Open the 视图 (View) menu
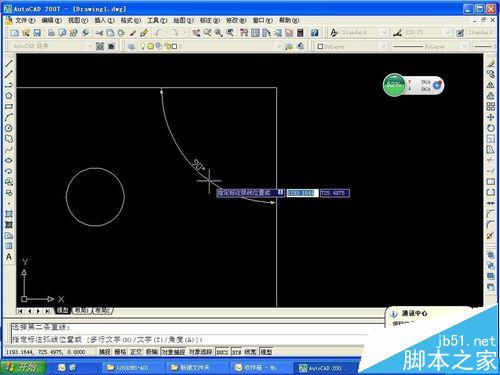The width and height of the screenshot is (500, 375). point(78,20)
